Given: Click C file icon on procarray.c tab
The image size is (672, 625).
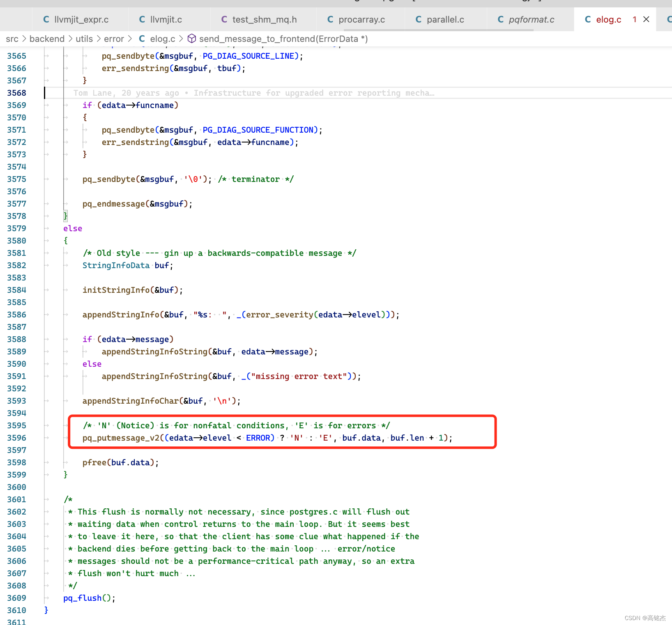Looking at the screenshot, I should point(330,19).
